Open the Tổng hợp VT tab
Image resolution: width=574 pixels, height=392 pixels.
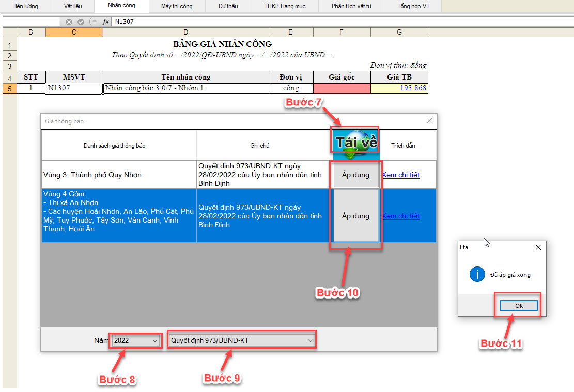pos(413,6)
